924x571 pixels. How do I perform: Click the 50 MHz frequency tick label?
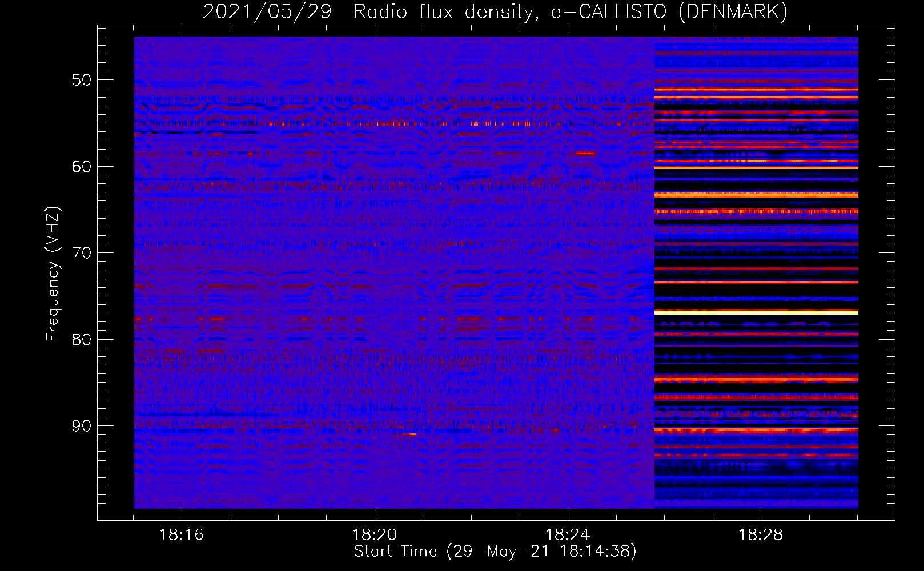click(82, 80)
